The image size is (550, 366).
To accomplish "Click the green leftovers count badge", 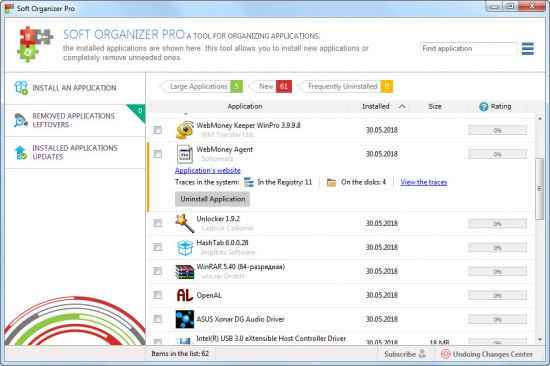I will pos(138,112).
